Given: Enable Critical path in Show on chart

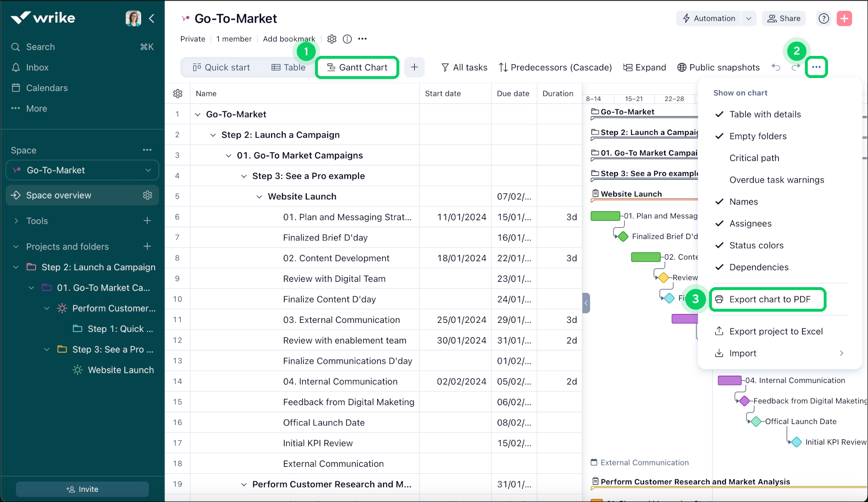Looking at the screenshot, I should click(754, 158).
